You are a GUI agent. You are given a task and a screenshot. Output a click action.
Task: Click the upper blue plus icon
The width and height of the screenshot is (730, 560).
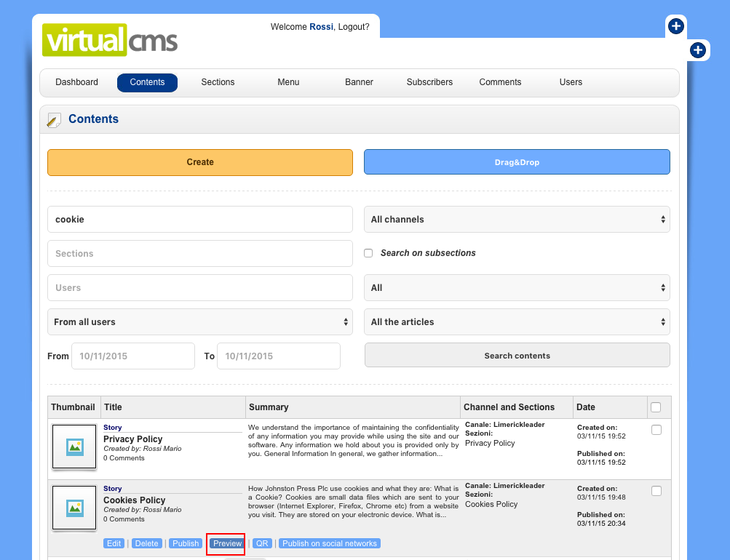point(675,27)
